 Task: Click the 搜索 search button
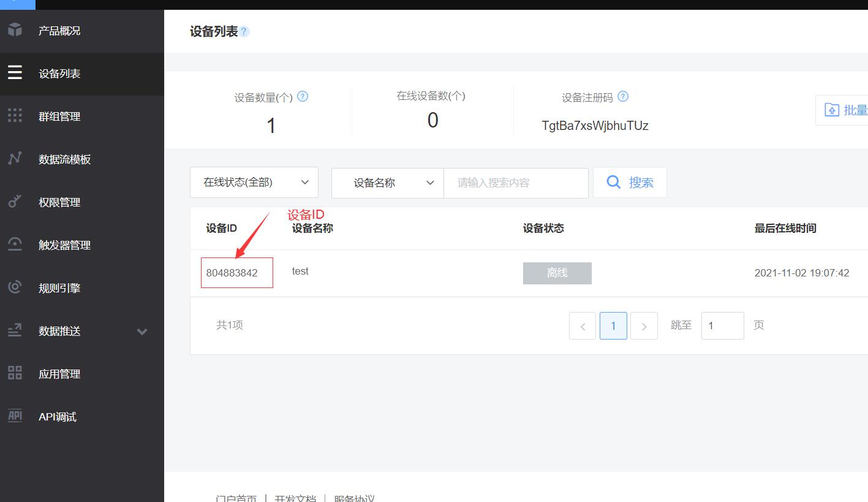click(630, 182)
